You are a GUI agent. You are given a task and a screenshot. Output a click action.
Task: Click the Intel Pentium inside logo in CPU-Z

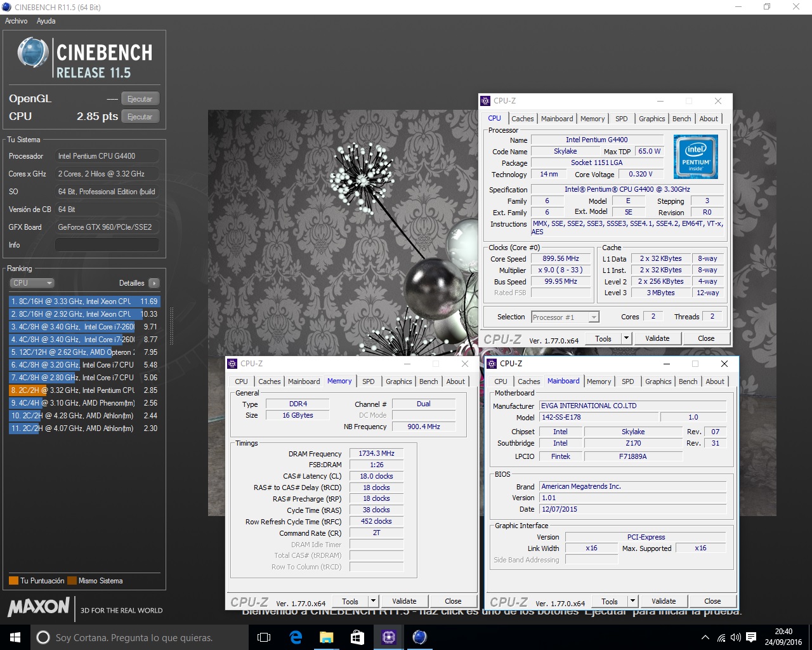click(x=695, y=156)
